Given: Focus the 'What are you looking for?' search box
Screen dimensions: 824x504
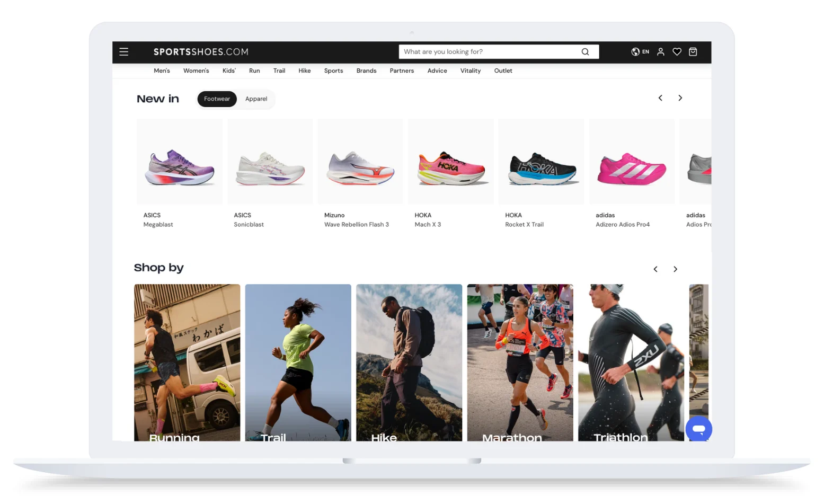Looking at the screenshot, I should coord(499,52).
